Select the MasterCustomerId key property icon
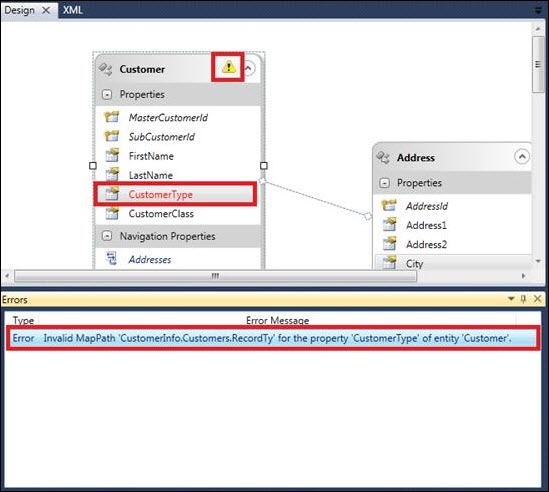This screenshot has width=549, height=492. [x=112, y=117]
